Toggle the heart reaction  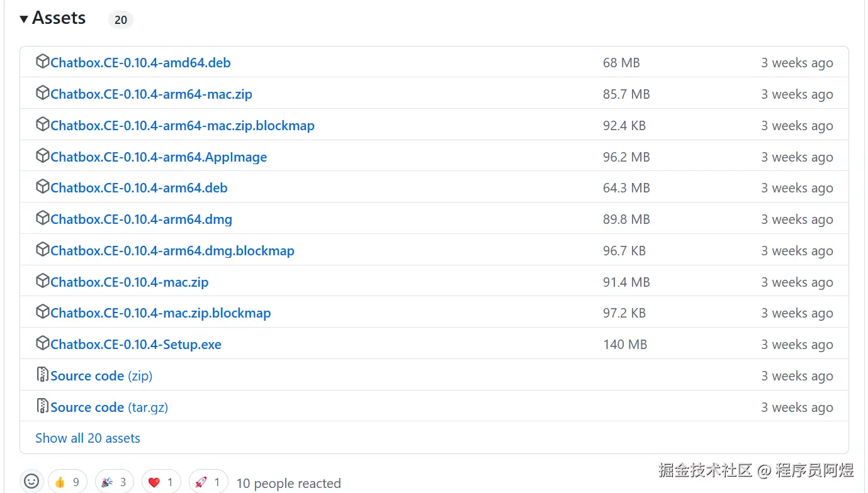(161, 482)
